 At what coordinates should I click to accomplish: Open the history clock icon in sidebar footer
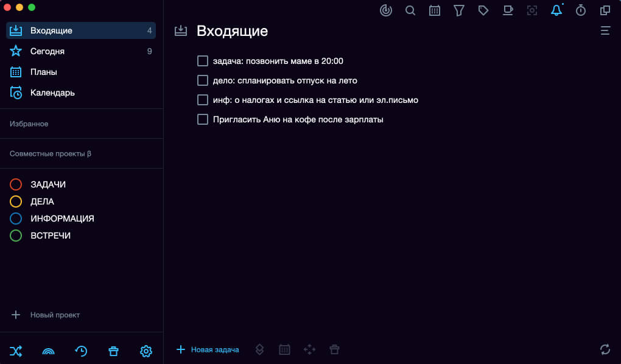point(81,351)
